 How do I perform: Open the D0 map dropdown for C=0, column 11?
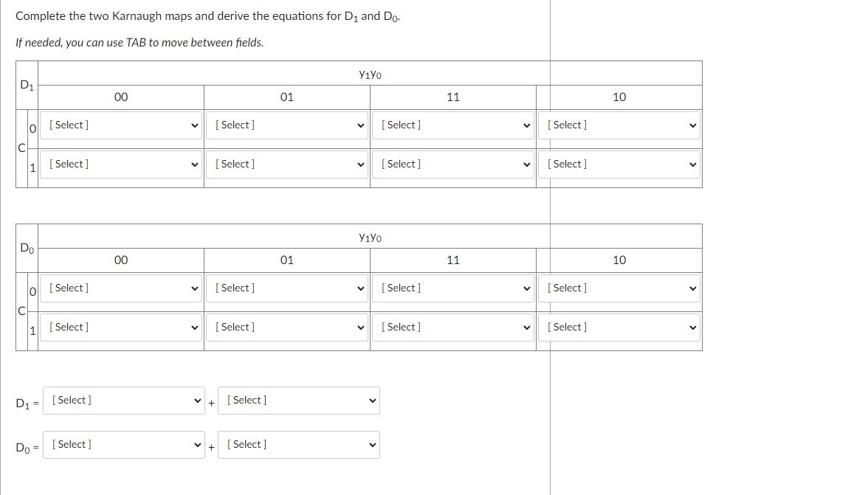pyautogui.click(x=452, y=288)
